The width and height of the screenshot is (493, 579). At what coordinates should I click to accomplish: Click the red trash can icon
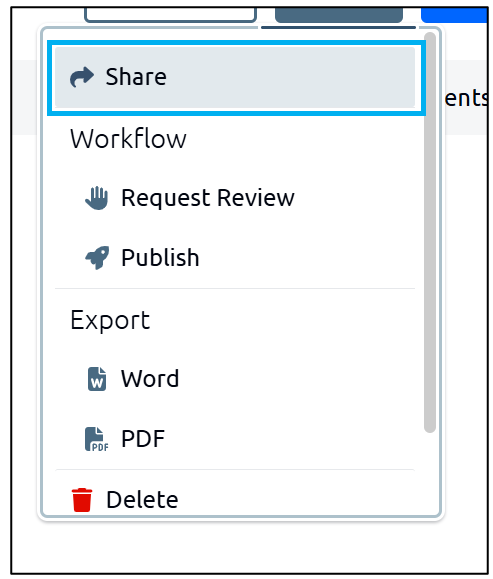coord(82,500)
